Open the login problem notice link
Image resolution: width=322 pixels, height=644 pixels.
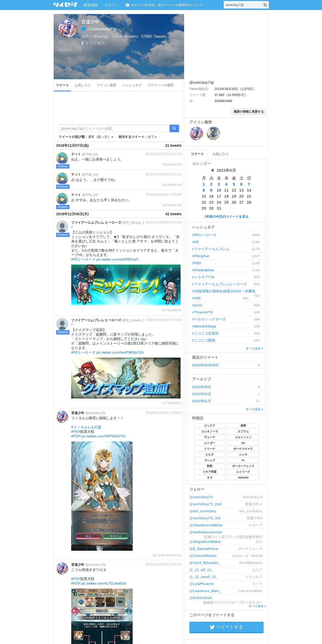coord(167,5)
